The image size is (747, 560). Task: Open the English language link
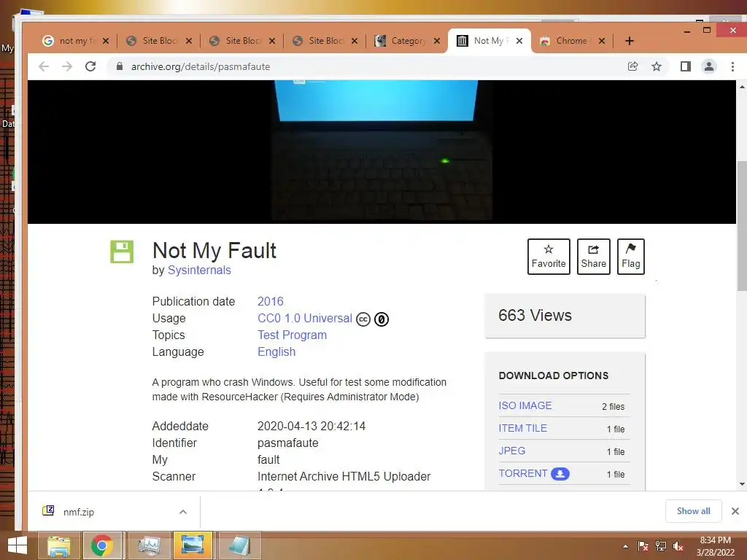point(276,352)
